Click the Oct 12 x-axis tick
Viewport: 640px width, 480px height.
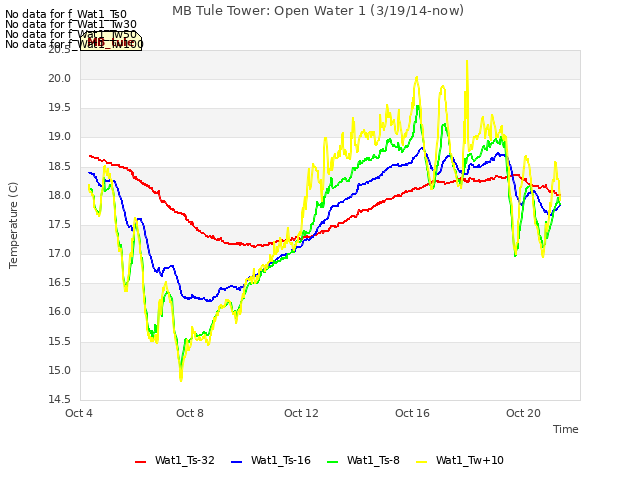[x=301, y=413]
